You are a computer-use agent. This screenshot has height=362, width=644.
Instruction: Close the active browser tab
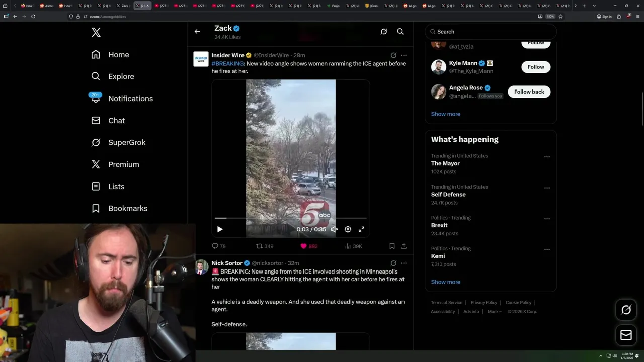pyautogui.click(x=147, y=6)
